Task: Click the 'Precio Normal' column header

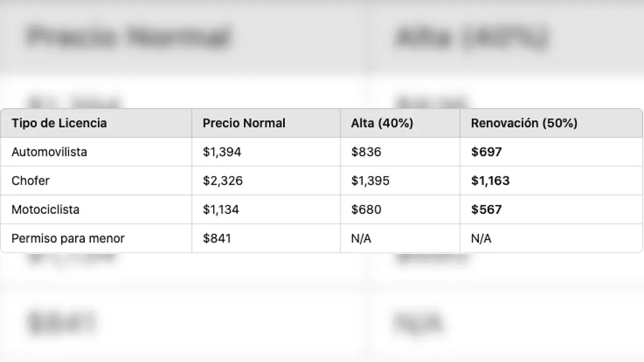Action: [x=244, y=123]
